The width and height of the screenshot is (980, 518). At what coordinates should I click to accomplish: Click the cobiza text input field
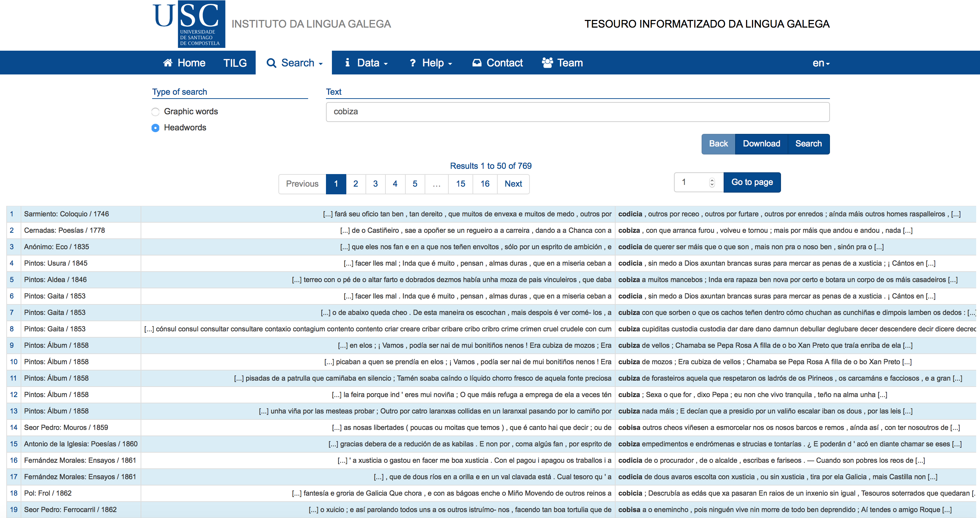coord(576,111)
